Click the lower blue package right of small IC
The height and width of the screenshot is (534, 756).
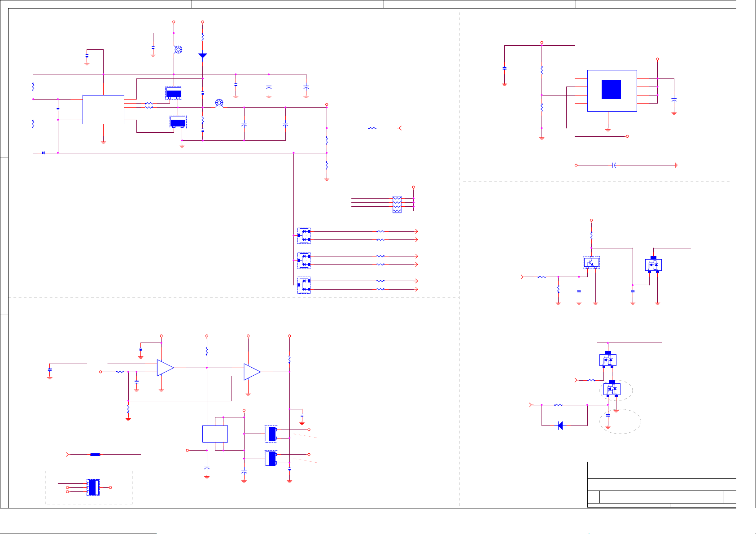tap(271, 459)
